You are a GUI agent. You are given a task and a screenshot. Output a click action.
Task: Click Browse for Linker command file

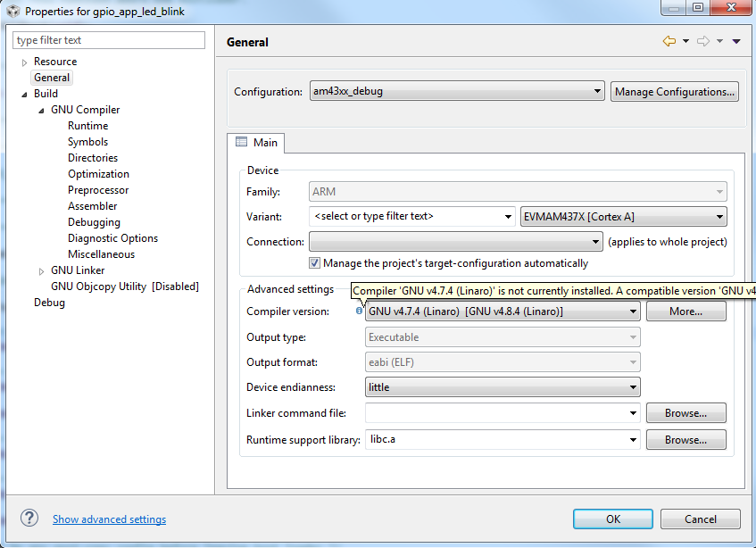point(685,413)
